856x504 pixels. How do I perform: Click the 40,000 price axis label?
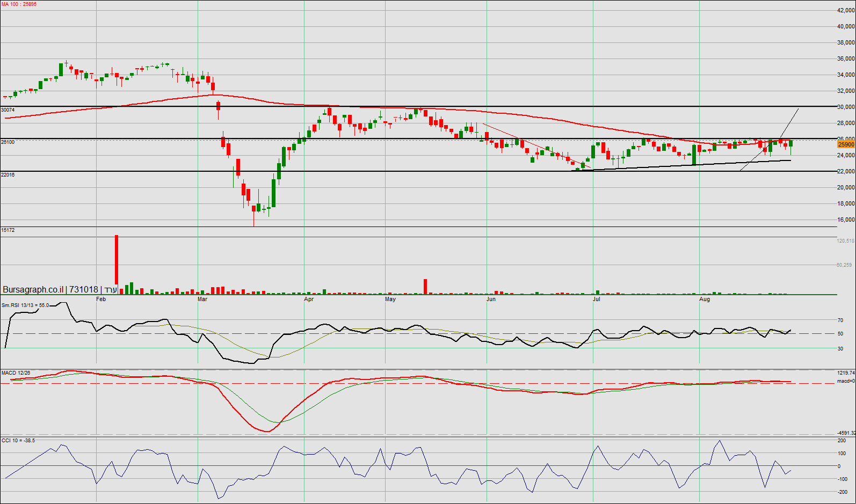click(x=846, y=26)
